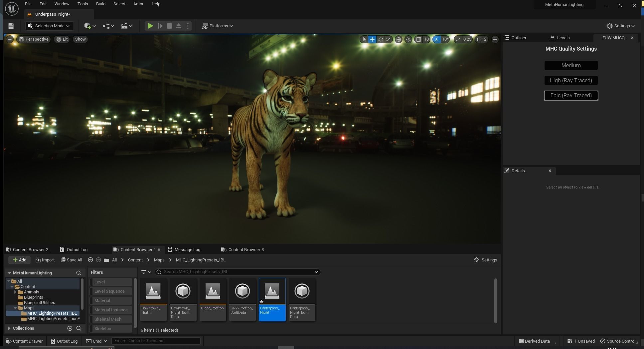This screenshot has height=349, width=644.
Task: Select Medium quality setting
Action: click(571, 66)
